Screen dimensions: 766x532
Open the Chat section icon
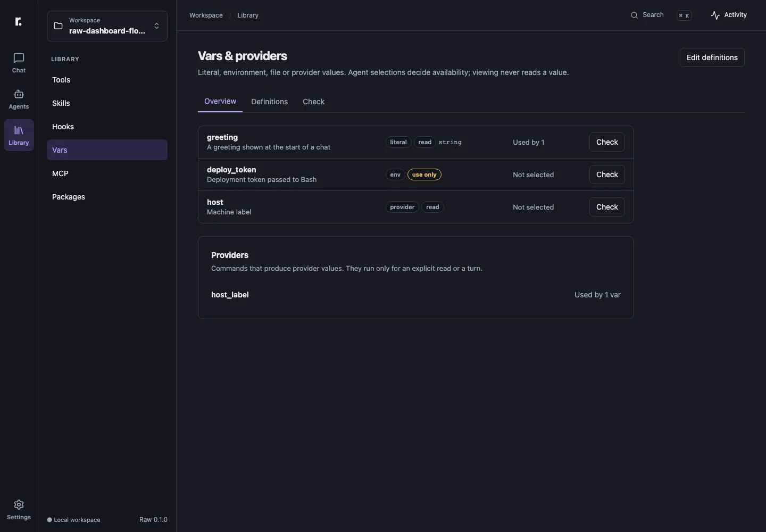[19, 58]
